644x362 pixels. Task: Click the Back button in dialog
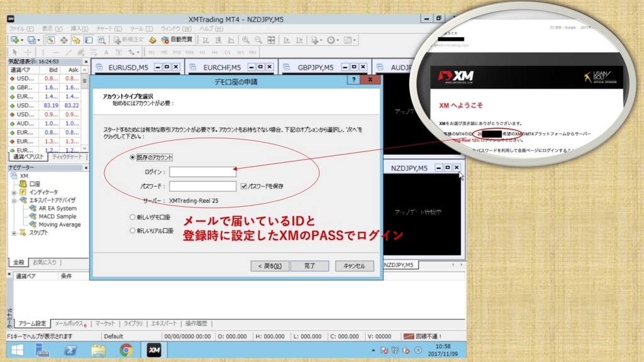(x=270, y=266)
